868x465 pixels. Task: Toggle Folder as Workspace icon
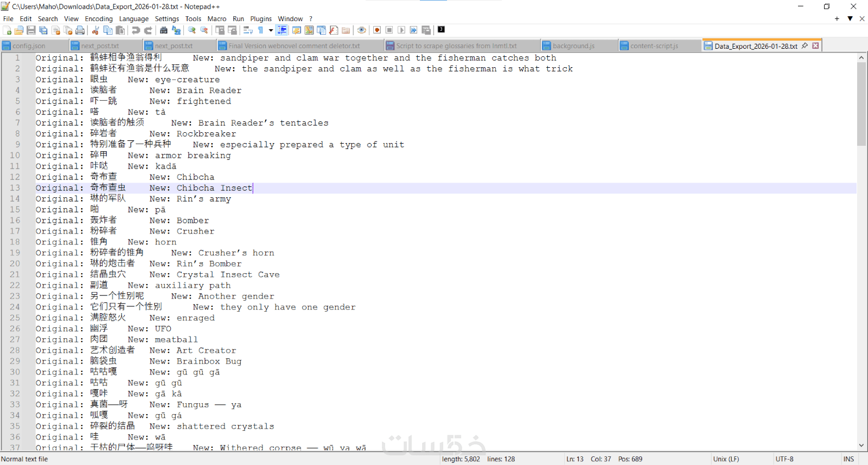[346, 30]
